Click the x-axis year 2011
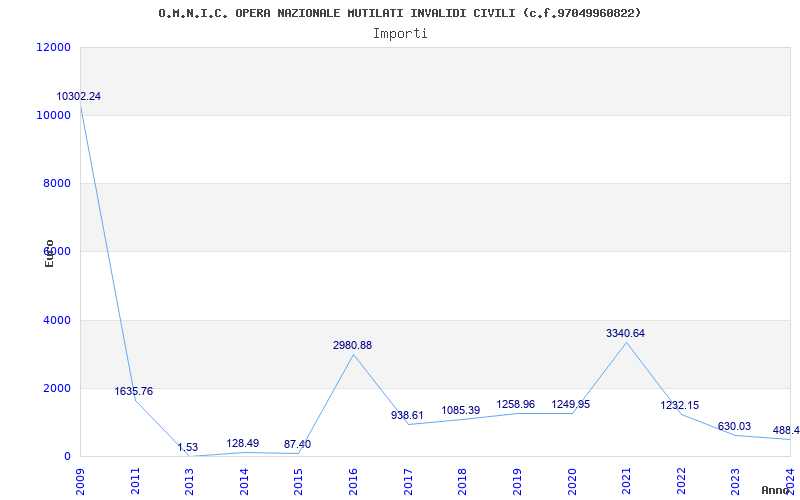 pyautogui.click(x=135, y=481)
